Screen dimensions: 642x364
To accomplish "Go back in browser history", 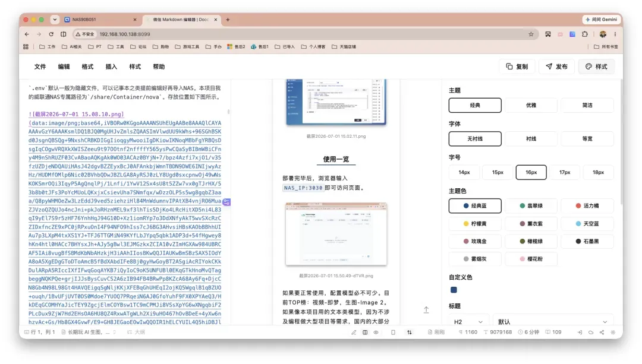I will (27, 34).
